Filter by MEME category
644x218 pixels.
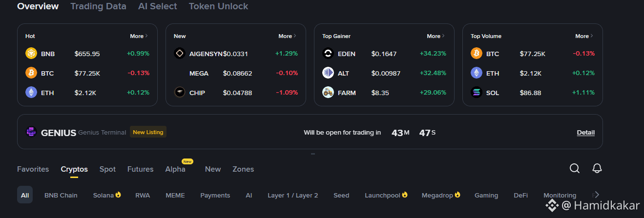tap(175, 195)
